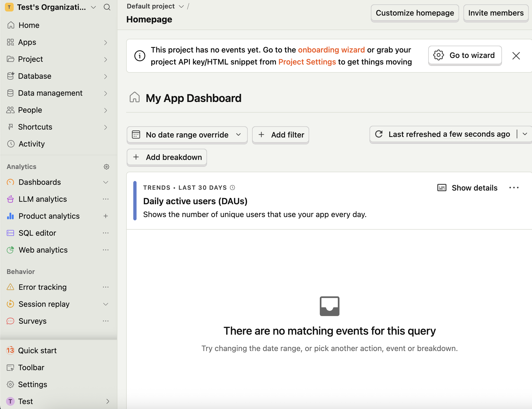Open the DAUs insight three-dot menu
This screenshot has height=409, width=532.
pyautogui.click(x=514, y=188)
